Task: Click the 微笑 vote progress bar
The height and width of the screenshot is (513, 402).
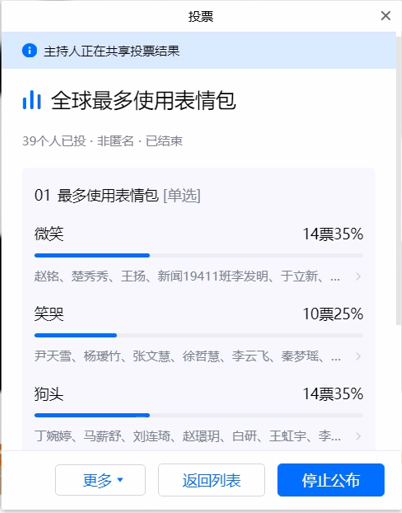Action: click(199, 255)
